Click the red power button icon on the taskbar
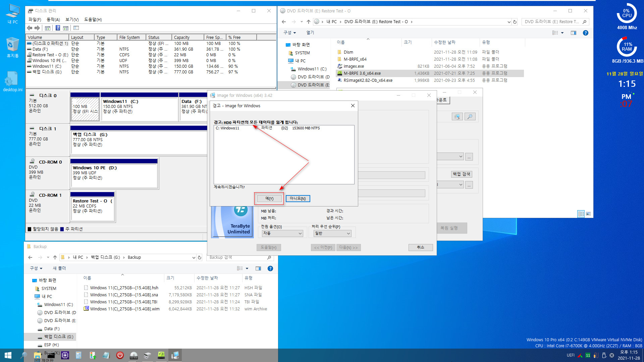Screen dimensions: 644x362 click(120, 355)
